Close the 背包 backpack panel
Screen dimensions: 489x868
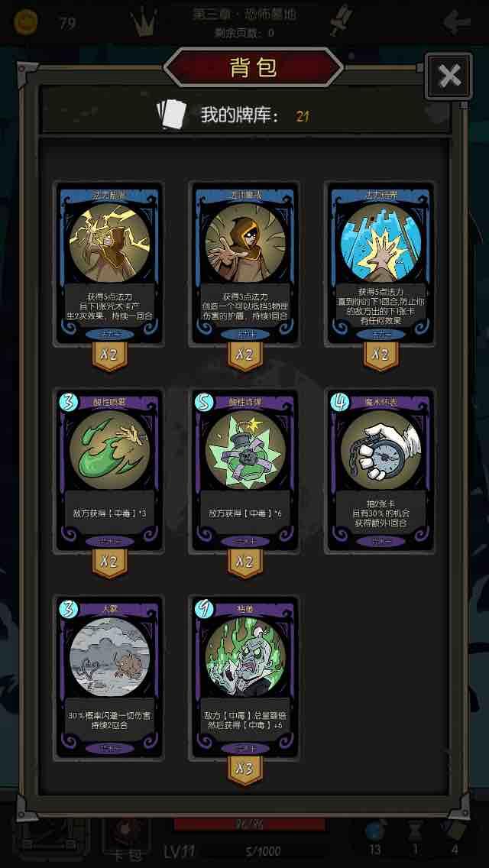click(449, 76)
